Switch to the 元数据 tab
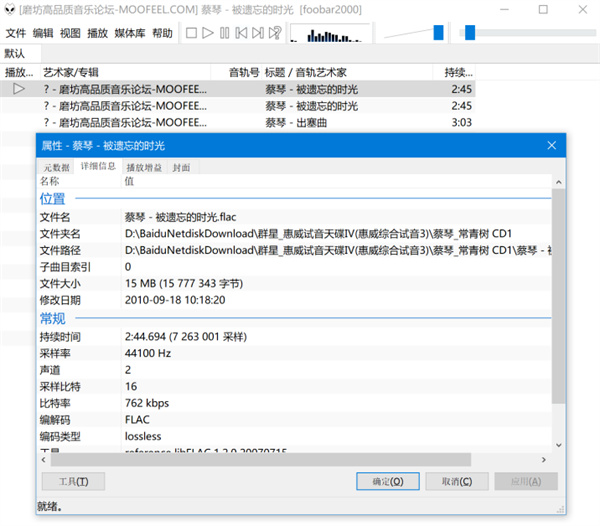The width and height of the screenshot is (600, 526). click(56, 167)
